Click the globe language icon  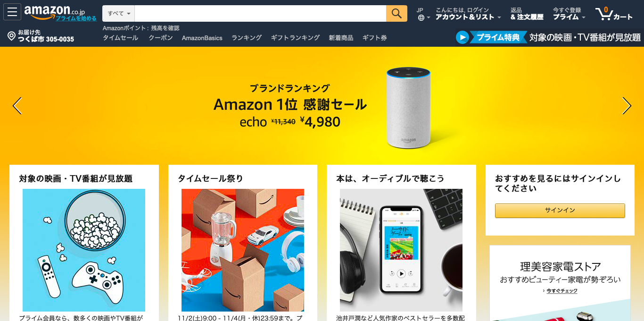point(421,18)
